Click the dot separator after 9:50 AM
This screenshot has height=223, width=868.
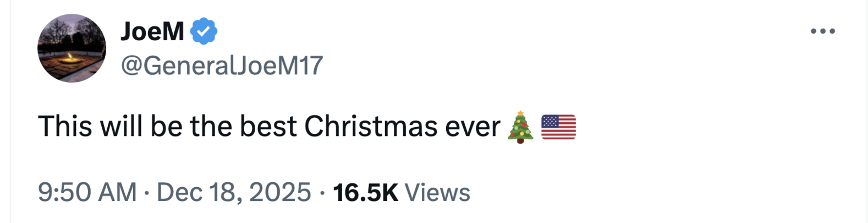[x=147, y=193]
